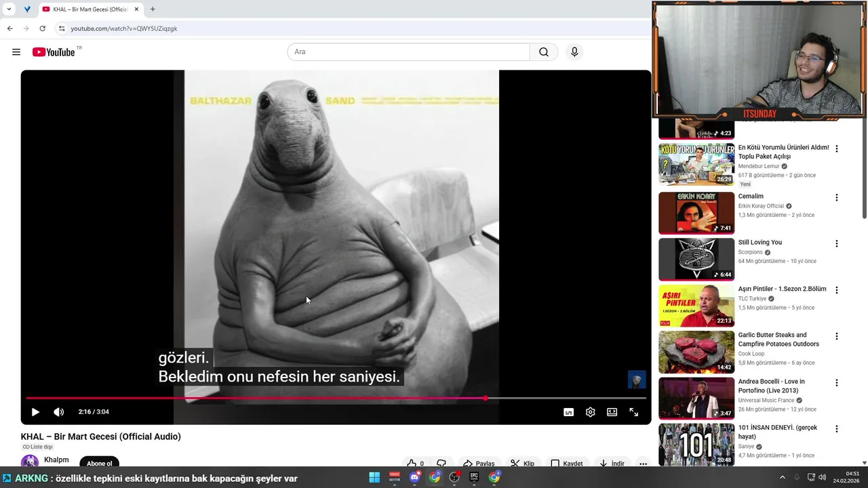Click into the Ara search field
The image size is (868, 488).
pos(408,52)
